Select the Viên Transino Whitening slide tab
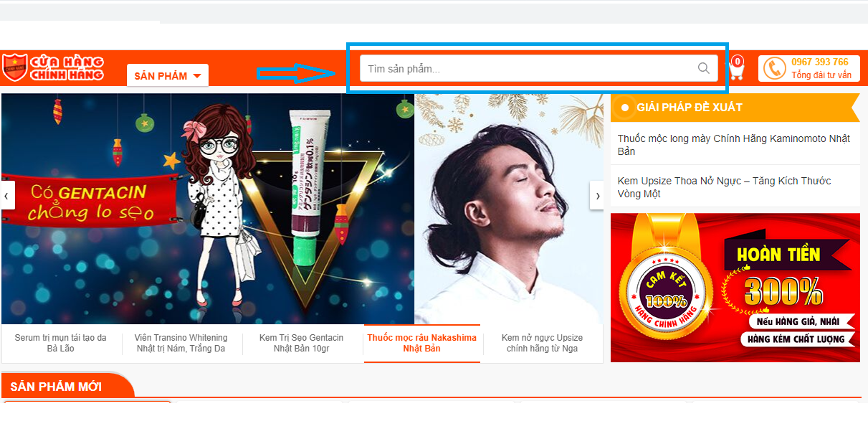Viewport: 868px width, 439px height. [181, 343]
